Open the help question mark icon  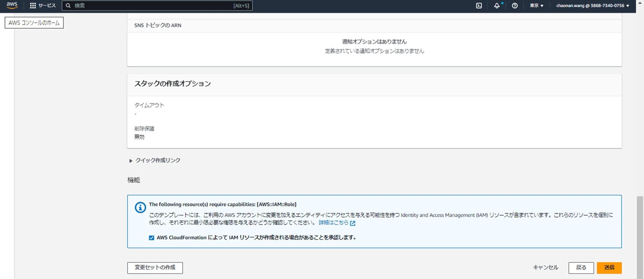pyautogui.click(x=514, y=5)
